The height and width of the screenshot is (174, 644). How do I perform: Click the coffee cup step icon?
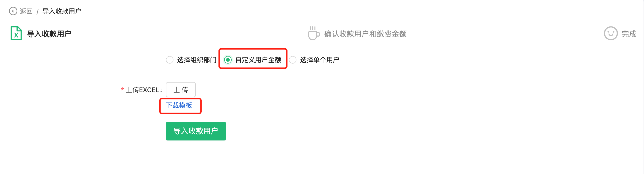point(314,33)
